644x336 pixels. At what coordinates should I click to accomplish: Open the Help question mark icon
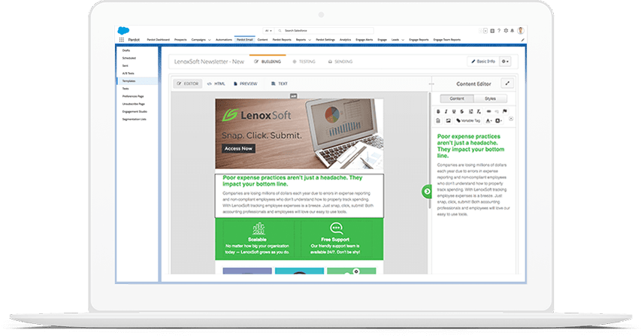499,30
